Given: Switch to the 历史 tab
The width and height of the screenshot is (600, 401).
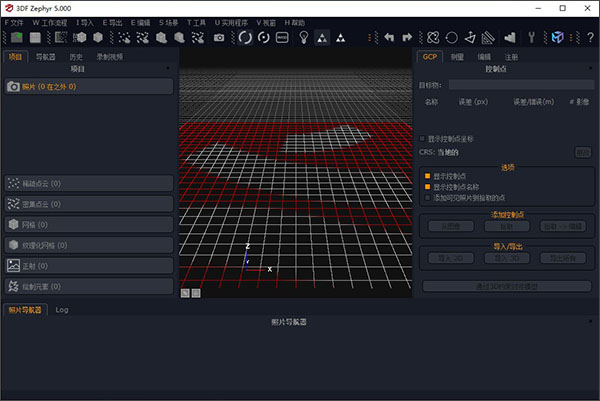Looking at the screenshot, I should click(76, 57).
